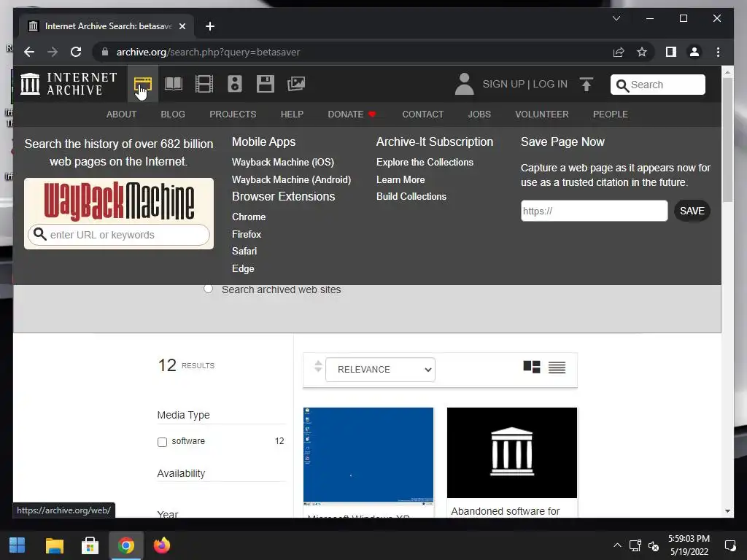
Task: Switch to list view of results
Action: click(x=557, y=367)
